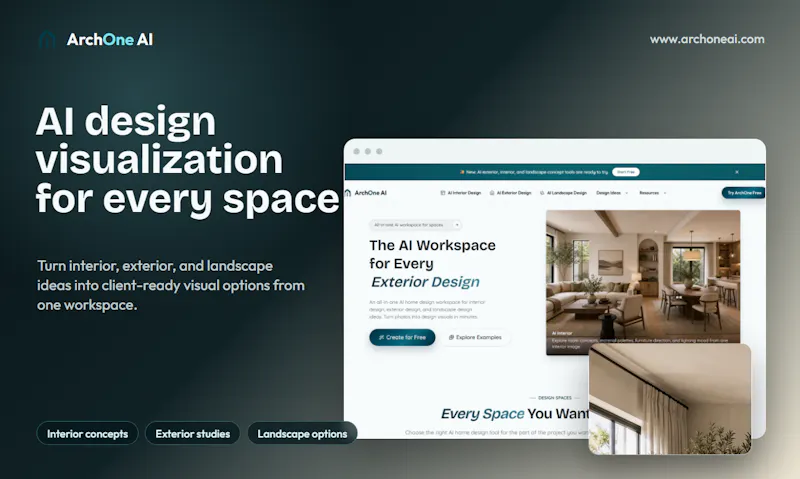Select the Interior concepts pill
Screen dimensions: 800x479
point(87,434)
